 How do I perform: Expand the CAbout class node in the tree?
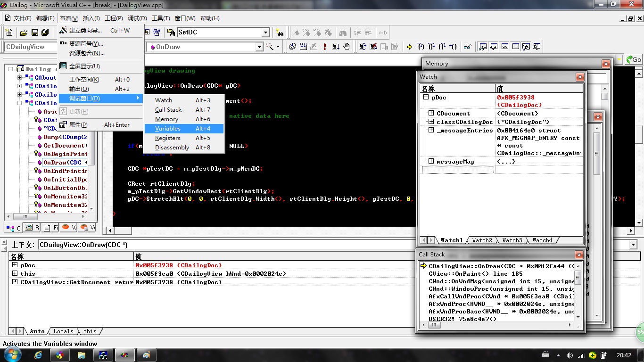(19, 78)
